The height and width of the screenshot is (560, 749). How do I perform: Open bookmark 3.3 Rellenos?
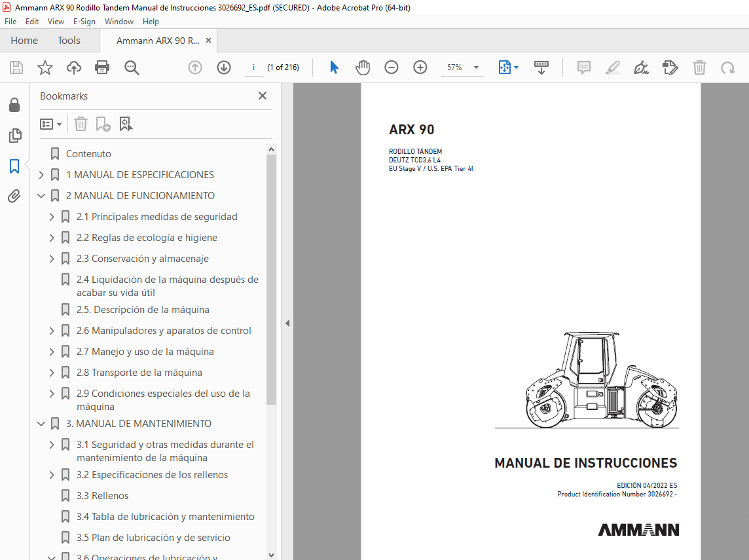[102, 496]
